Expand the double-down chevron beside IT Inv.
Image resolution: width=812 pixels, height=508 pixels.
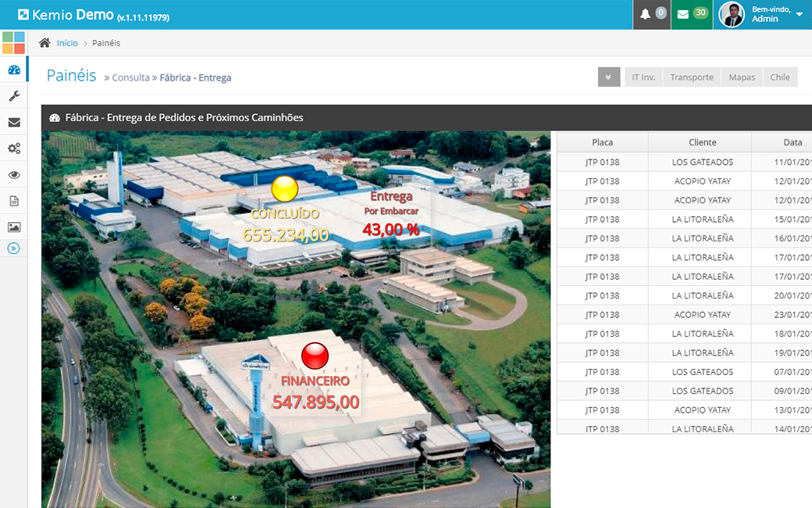609,77
